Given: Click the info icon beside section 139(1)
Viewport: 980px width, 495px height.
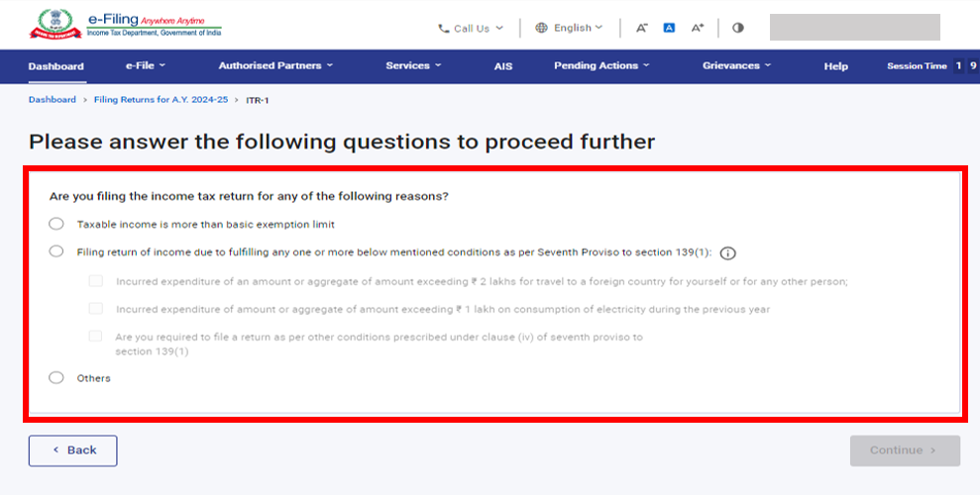Looking at the screenshot, I should [x=727, y=252].
